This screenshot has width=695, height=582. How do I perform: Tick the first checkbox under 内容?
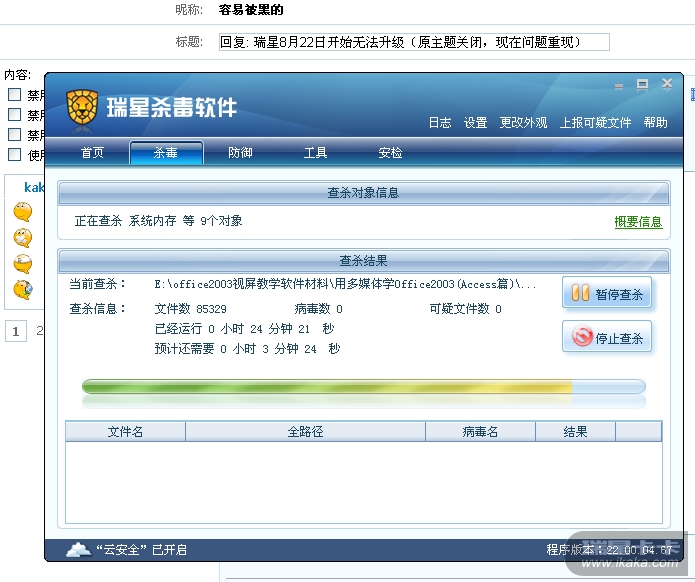pyautogui.click(x=15, y=94)
